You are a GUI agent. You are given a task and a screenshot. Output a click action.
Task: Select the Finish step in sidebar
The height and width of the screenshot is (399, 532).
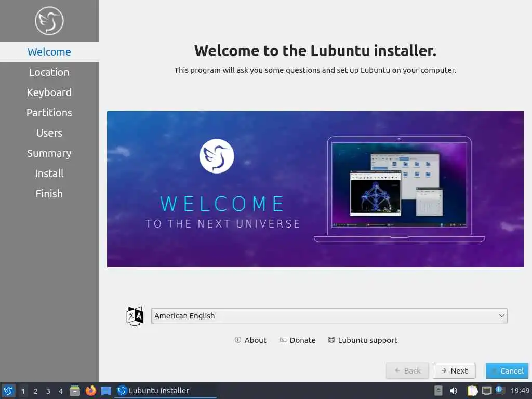pos(49,194)
